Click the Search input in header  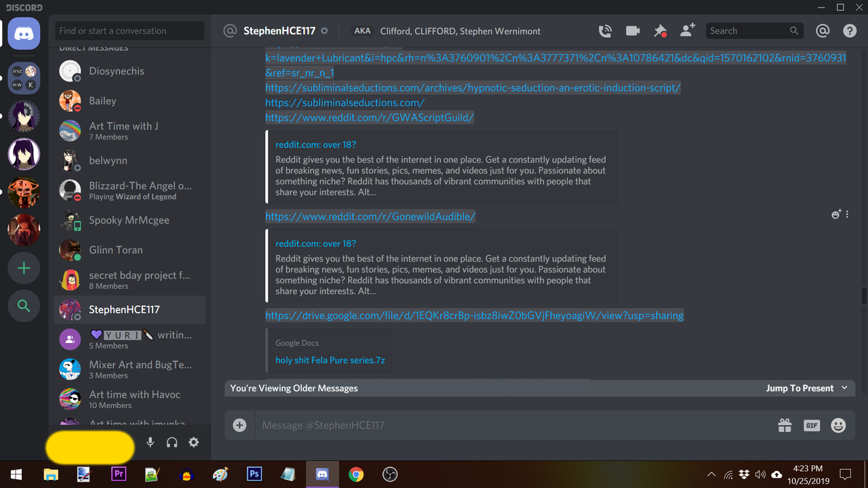754,30
